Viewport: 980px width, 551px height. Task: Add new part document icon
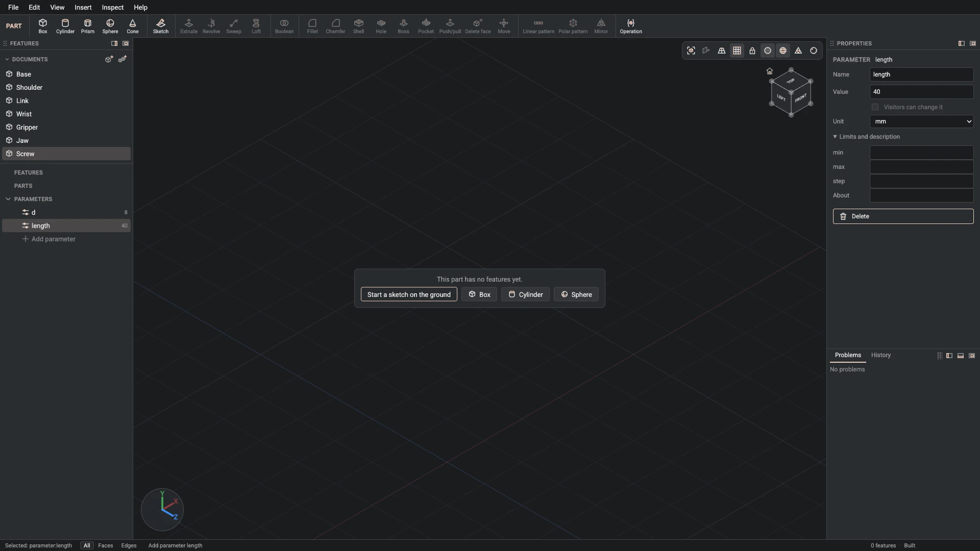pos(109,59)
